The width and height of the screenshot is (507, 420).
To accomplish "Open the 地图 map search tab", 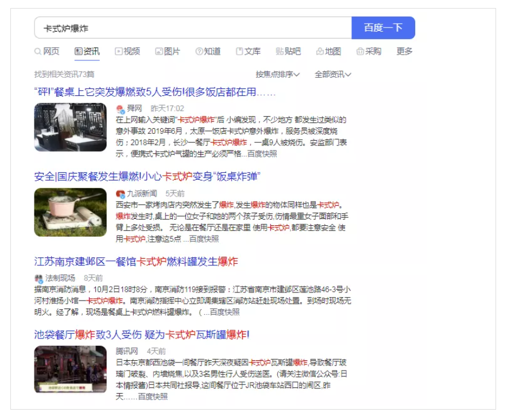I will click(x=328, y=52).
